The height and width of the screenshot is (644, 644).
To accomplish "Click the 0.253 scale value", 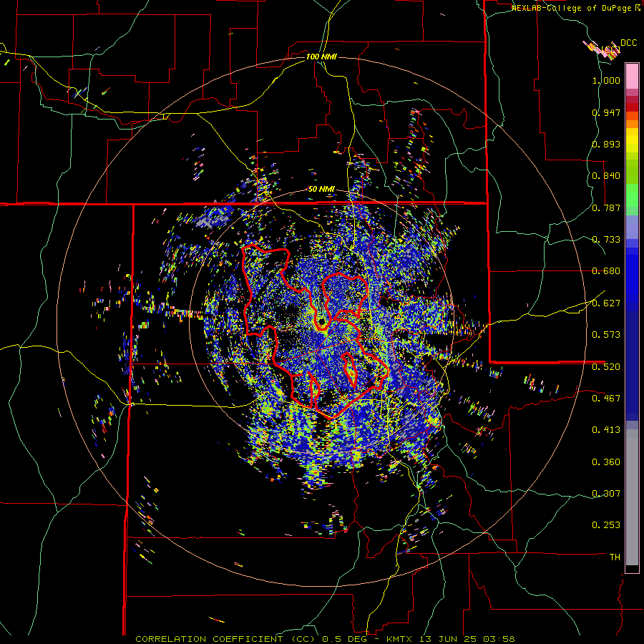I will 606,525.
